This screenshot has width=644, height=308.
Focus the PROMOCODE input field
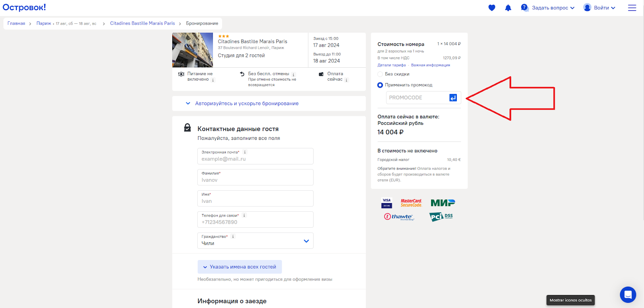[x=417, y=98]
